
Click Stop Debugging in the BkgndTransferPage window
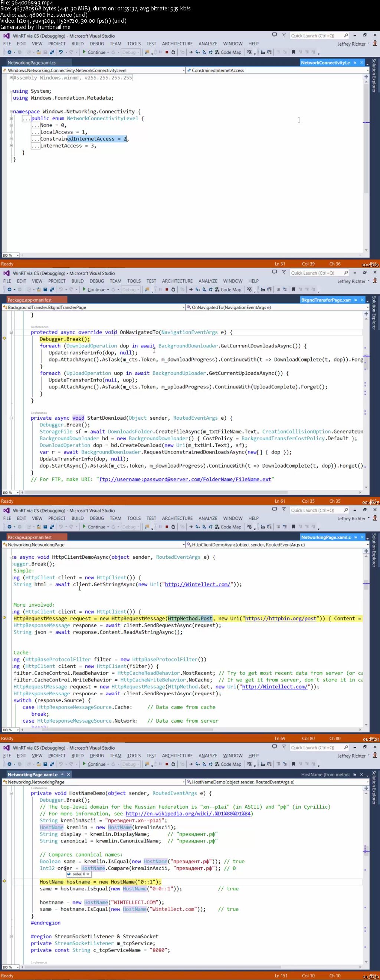pos(167,290)
